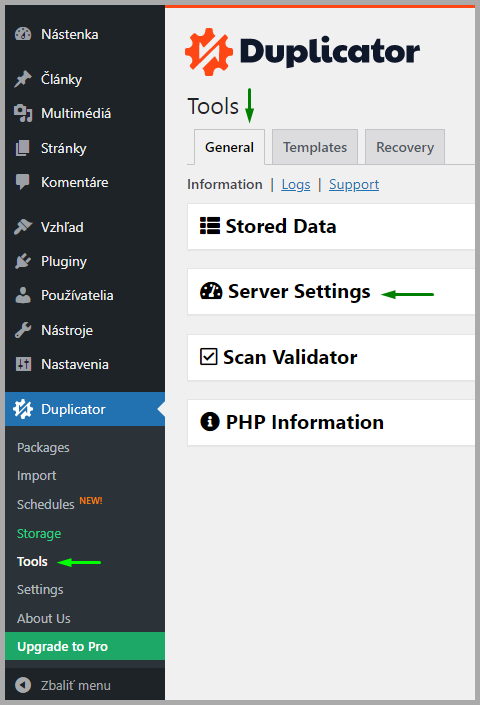Click the Články pushpin icon
480x705 pixels.
[x=23, y=79]
